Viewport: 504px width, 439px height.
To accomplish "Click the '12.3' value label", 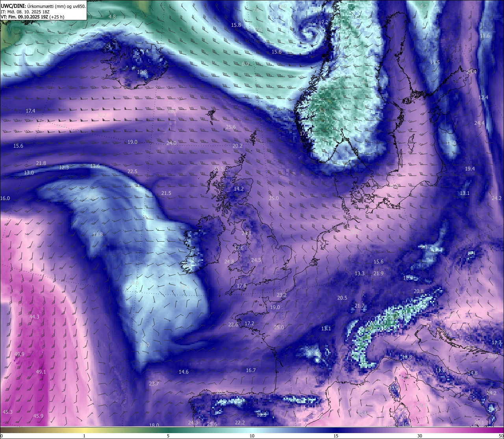I will [64, 167].
